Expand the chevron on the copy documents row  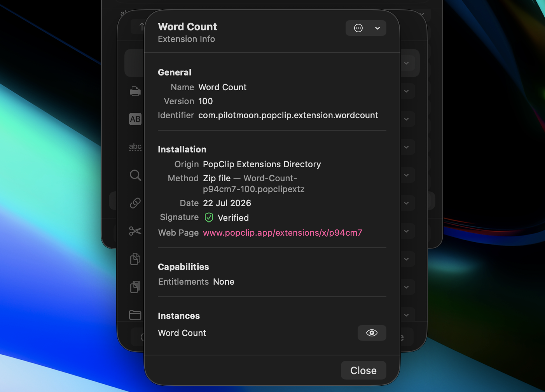point(406,259)
